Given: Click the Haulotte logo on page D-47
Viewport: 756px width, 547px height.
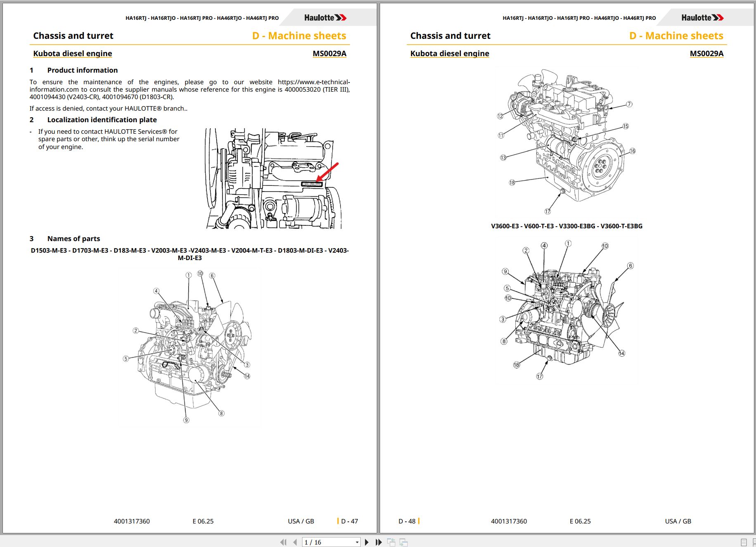Looking at the screenshot, I should 326,17.
